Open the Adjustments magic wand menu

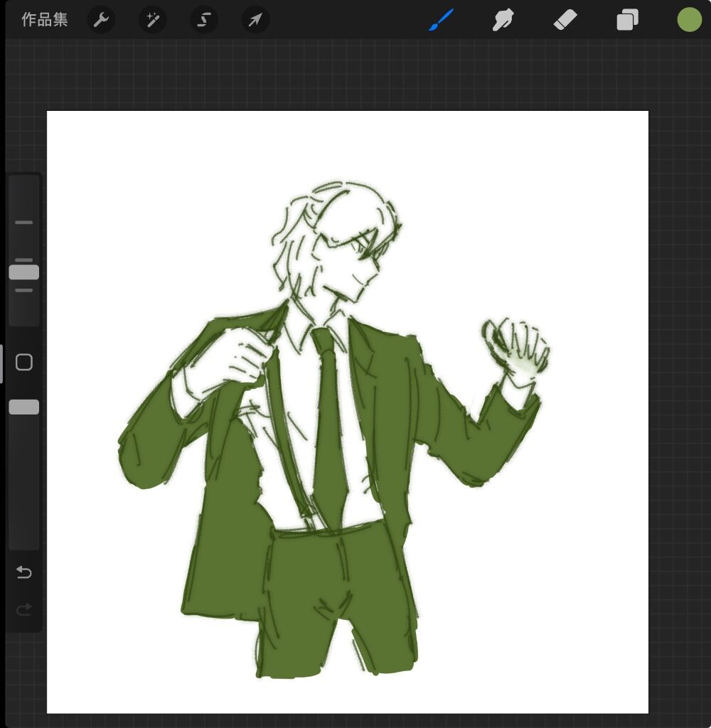(152, 20)
